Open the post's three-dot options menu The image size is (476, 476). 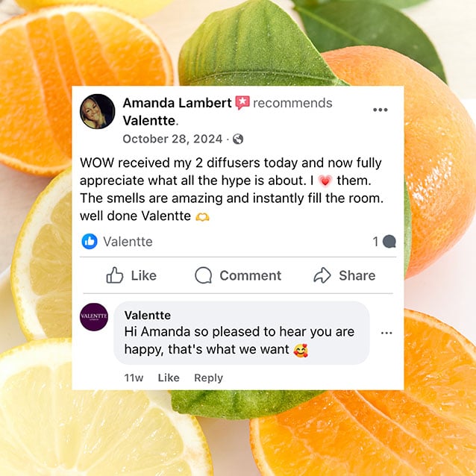click(381, 110)
